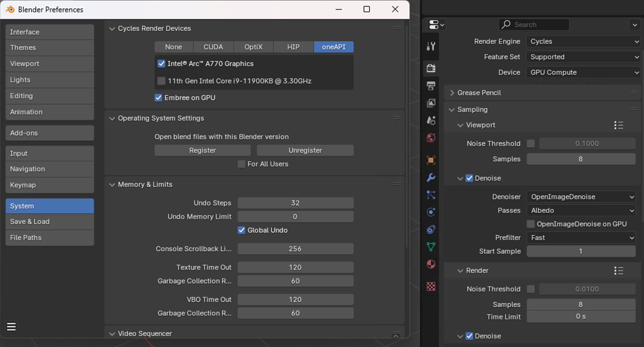Click the Texture Time Out value field
The height and width of the screenshot is (347, 644).
click(x=296, y=267)
